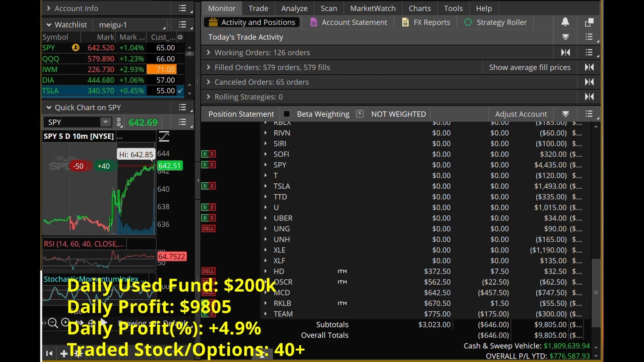Expand UBER position row
The height and width of the screenshot is (362, 644).
pyautogui.click(x=265, y=218)
